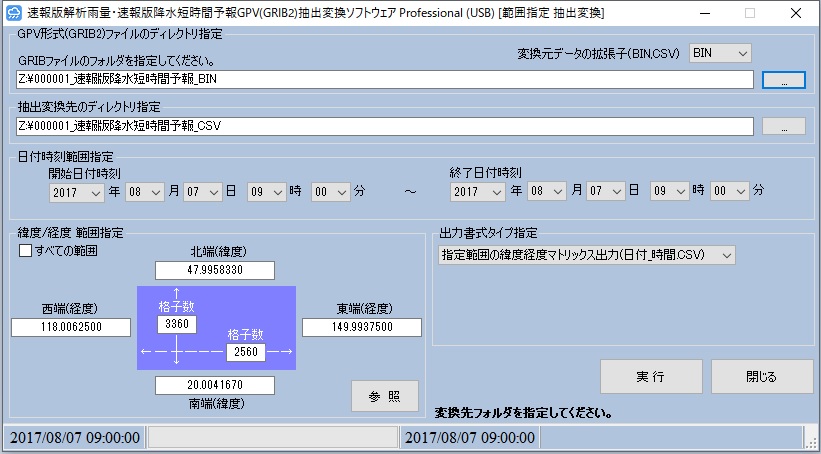Click the 参照 button
Viewport: 821px width, 454px height.
[385, 396]
